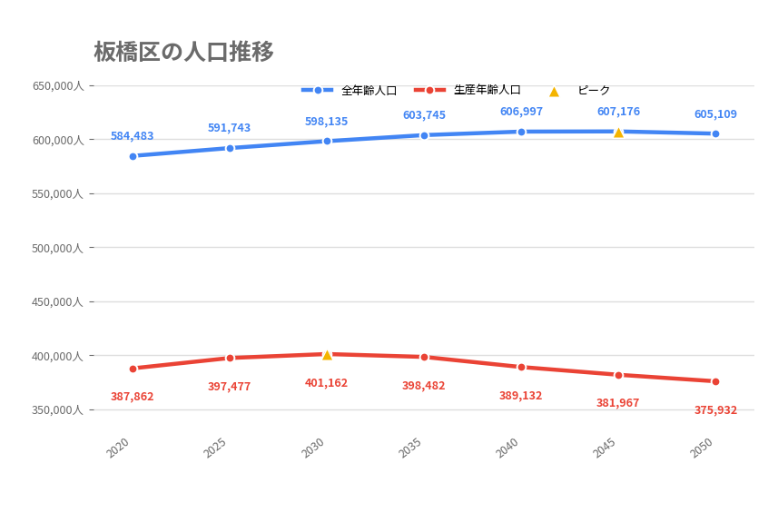
Task: Click the y-axis label 450,000人
Action: click(57, 301)
